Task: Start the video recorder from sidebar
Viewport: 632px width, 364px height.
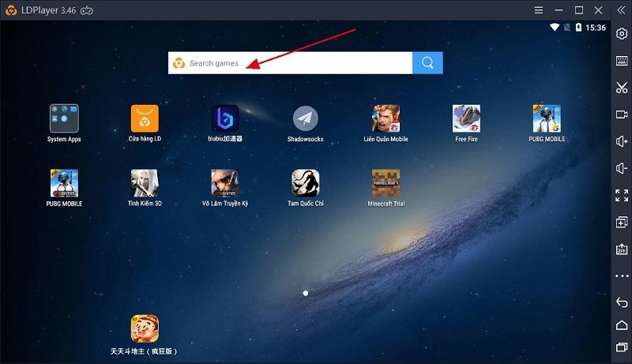Action: 622,114
